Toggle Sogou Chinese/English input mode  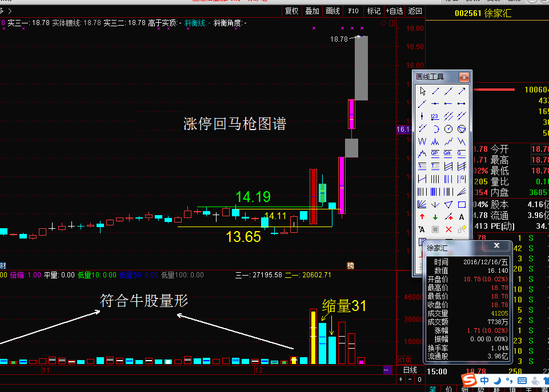[x=484, y=380]
